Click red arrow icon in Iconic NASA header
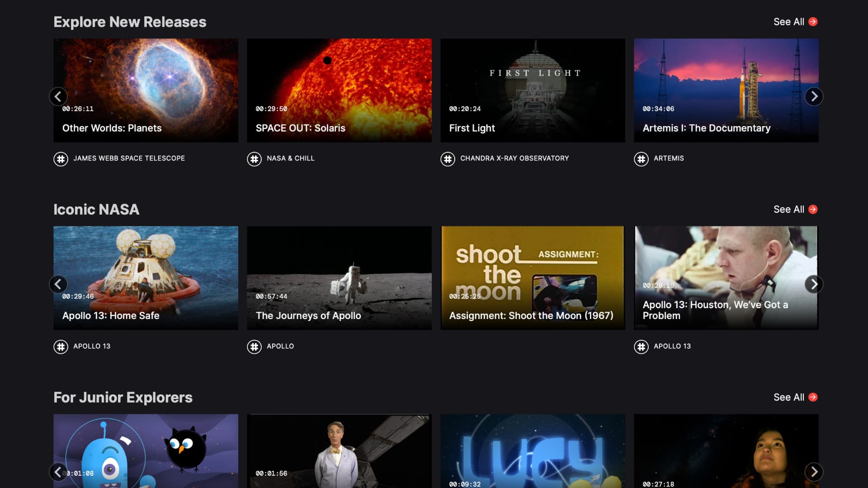 813,209
